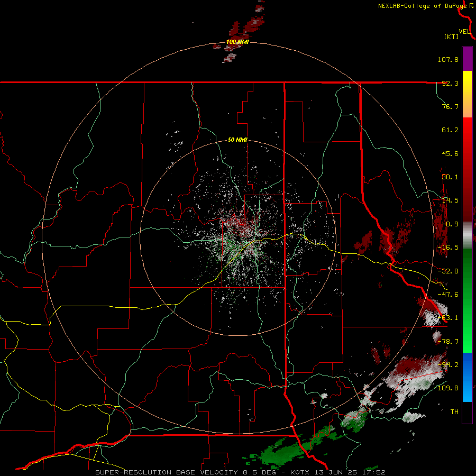Click the 50 NMI range ring label
This screenshot has width=476, height=476.
click(237, 140)
